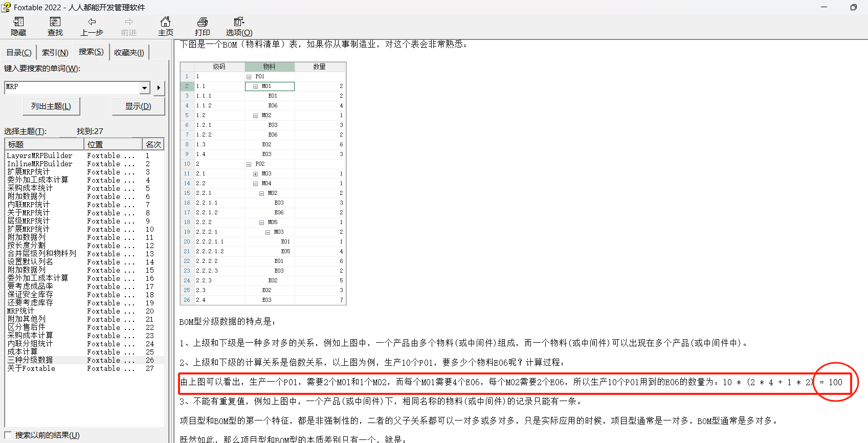Click the 前进 (Forward) arrow icon
Image resolution: width=868 pixels, height=443 pixels.
point(129,21)
